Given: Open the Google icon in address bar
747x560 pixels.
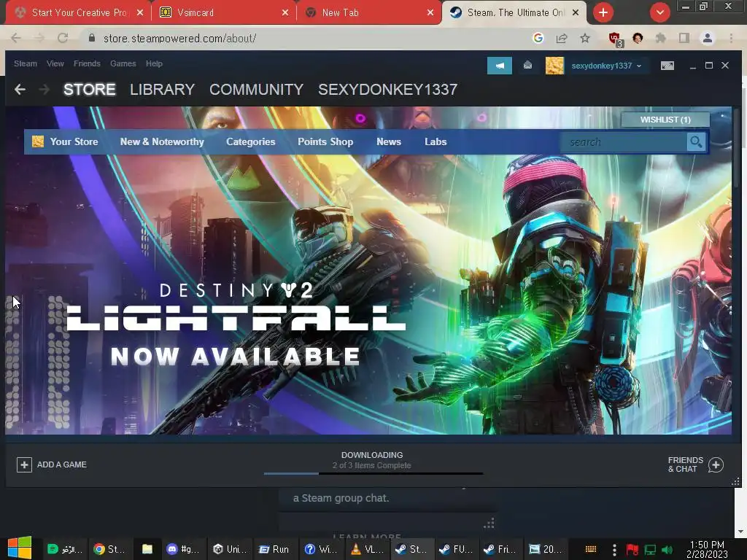Looking at the screenshot, I should (x=538, y=38).
